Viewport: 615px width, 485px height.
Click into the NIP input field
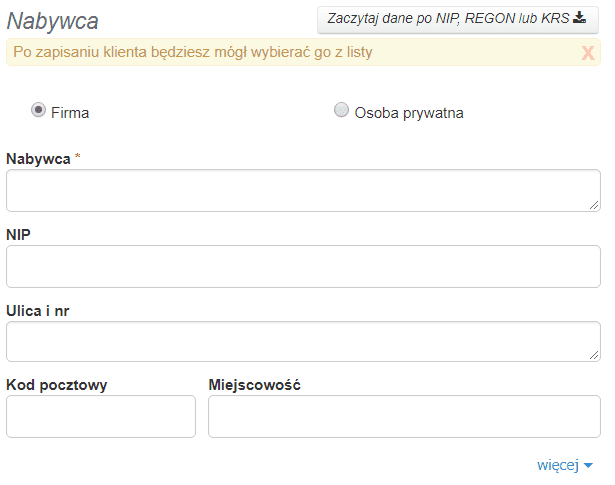pyautogui.click(x=303, y=266)
